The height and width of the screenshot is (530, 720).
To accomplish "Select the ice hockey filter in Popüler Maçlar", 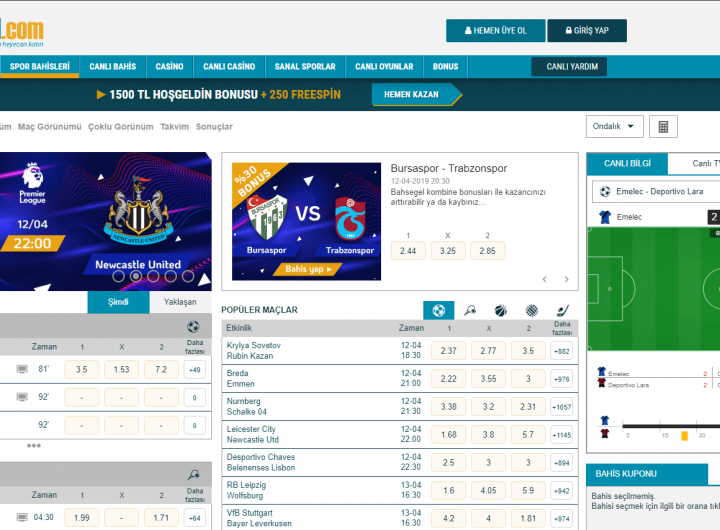I will point(563,310).
